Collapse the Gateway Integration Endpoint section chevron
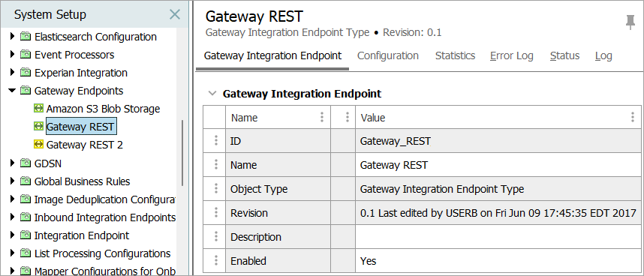Viewport: 644px width, 276px height. (212, 94)
